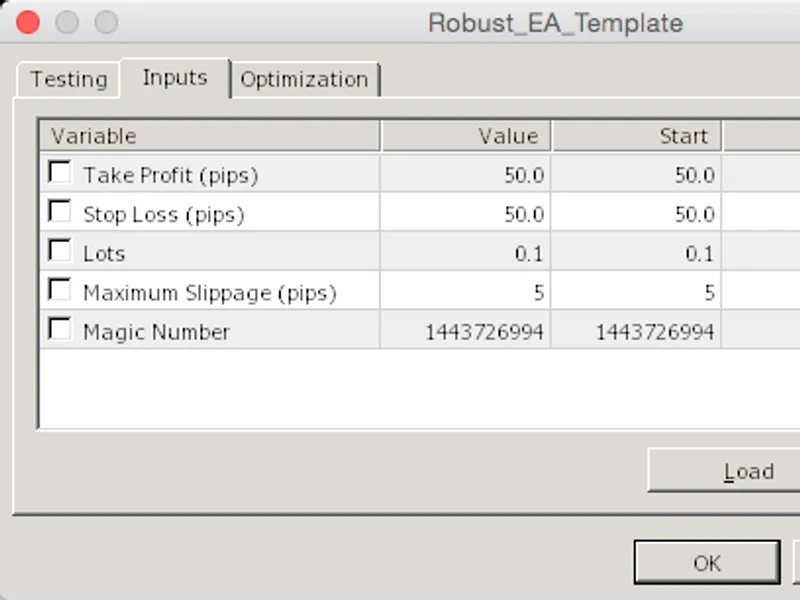Image resolution: width=800 pixels, height=600 pixels.
Task: Select the Magic Number row label
Action: click(157, 332)
